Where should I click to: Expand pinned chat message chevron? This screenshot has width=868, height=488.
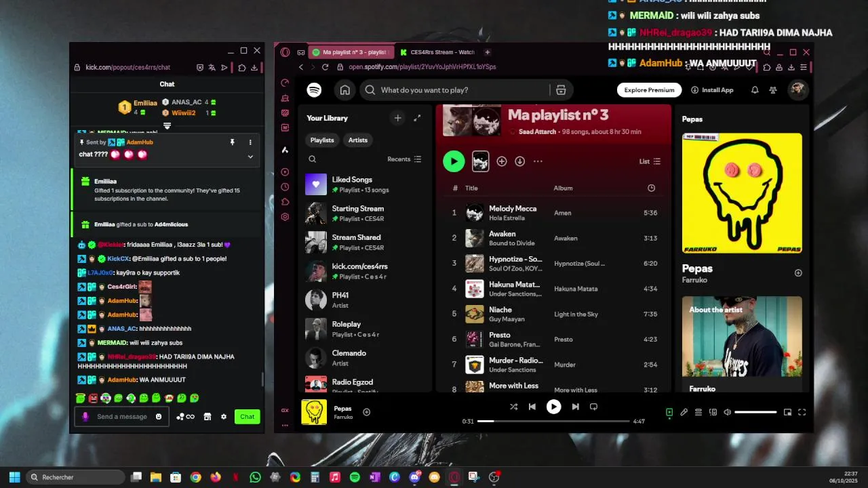point(250,157)
